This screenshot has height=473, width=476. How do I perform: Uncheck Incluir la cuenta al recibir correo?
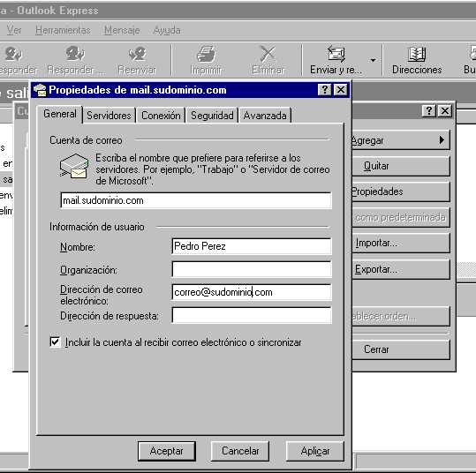point(55,342)
